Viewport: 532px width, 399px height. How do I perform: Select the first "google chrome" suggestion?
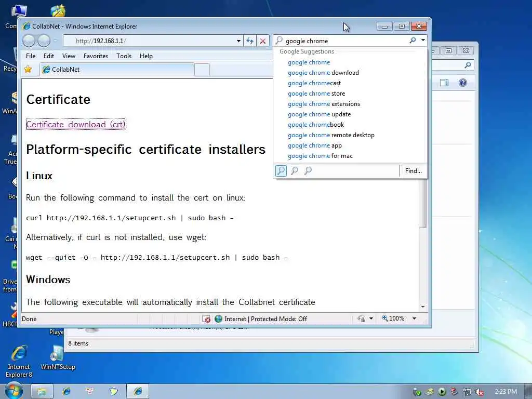pyautogui.click(x=309, y=62)
